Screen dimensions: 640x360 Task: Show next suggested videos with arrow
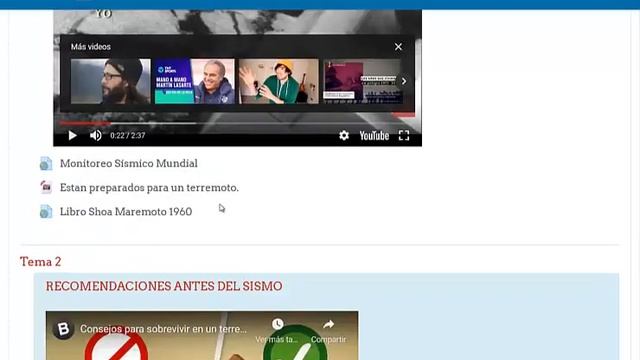point(404,81)
